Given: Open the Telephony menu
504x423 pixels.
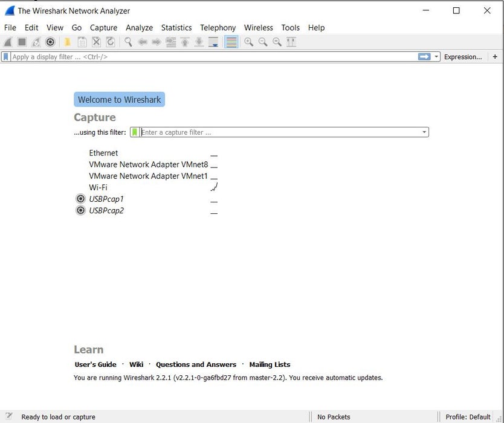Looking at the screenshot, I should (x=218, y=28).
